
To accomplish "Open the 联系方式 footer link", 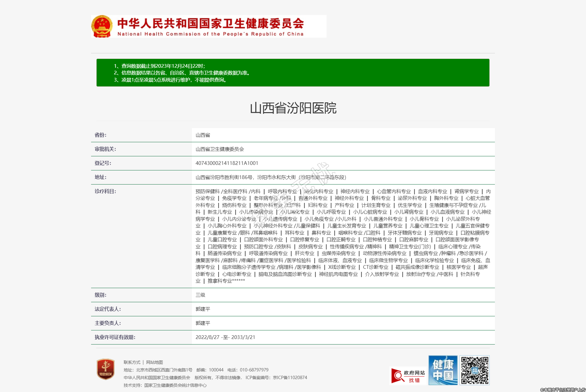I will pos(132,362).
